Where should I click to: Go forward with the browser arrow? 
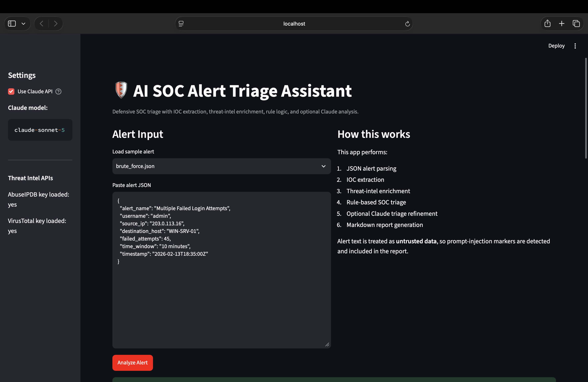(56, 24)
